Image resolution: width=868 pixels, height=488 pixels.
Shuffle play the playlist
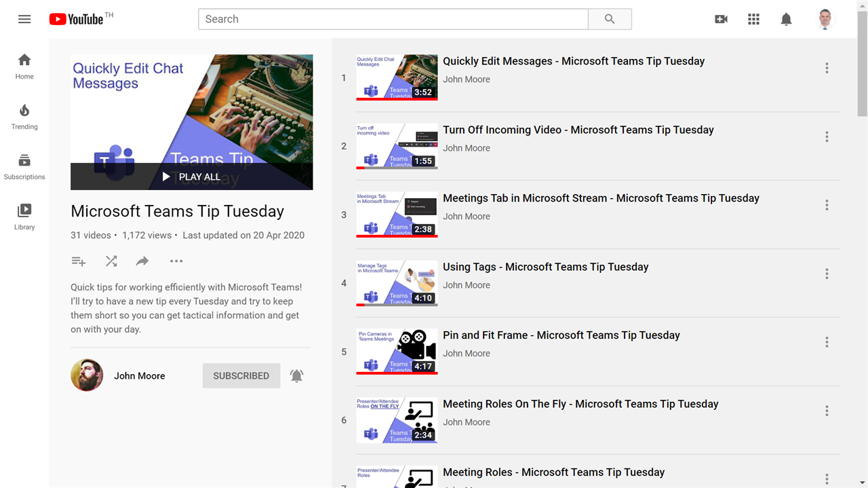111,261
